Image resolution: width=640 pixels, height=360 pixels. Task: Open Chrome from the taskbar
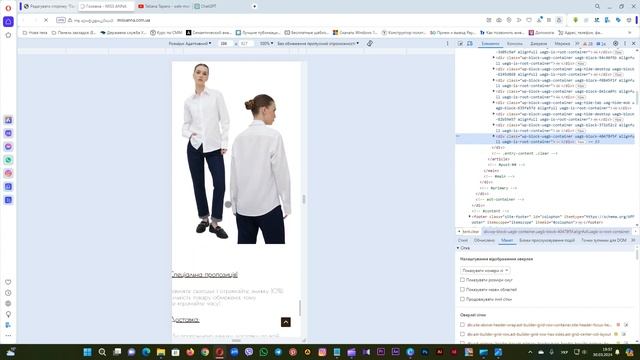[205, 352]
